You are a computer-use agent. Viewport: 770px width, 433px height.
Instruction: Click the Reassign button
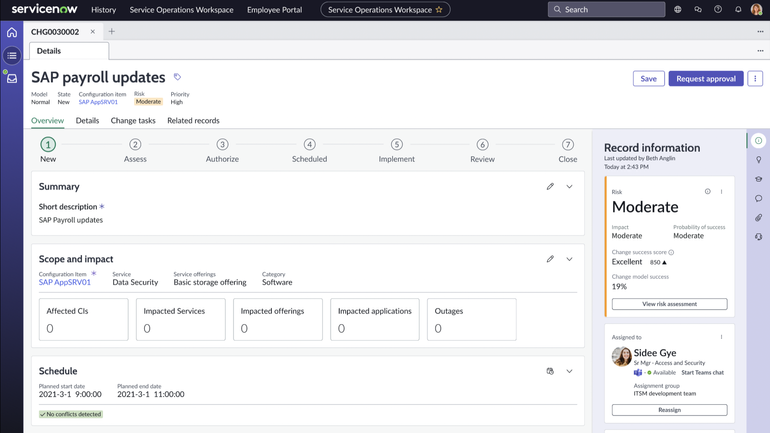pos(669,410)
